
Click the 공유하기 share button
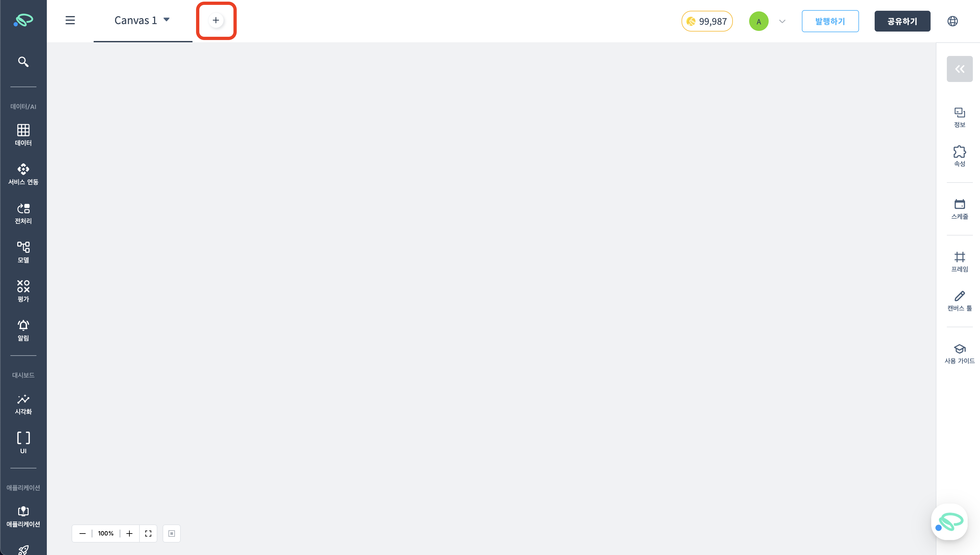coord(902,21)
